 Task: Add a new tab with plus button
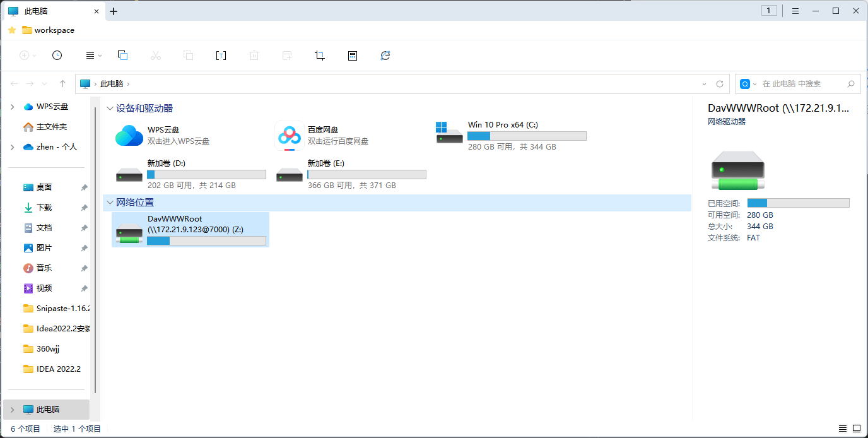point(114,11)
